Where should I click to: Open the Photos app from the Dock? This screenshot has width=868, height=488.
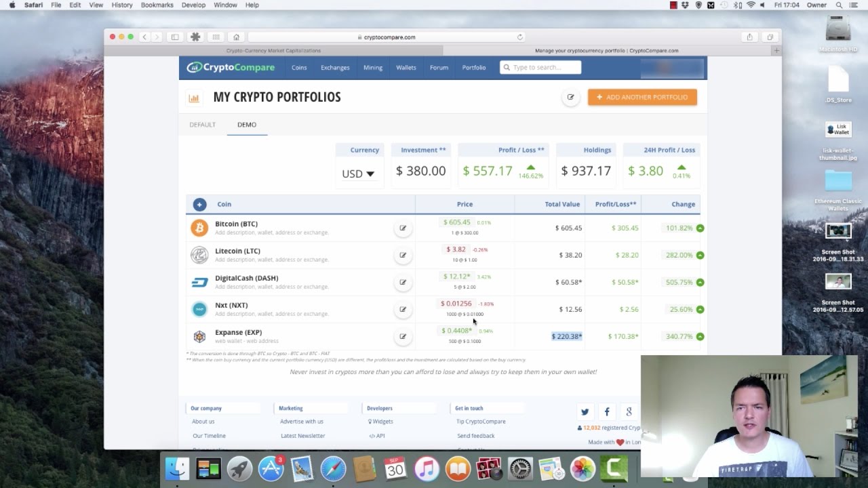pyautogui.click(x=583, y=469)
